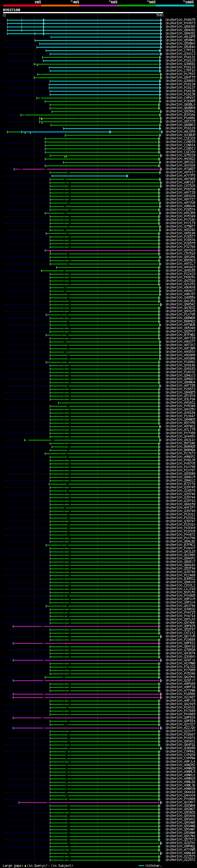Open hit UniRef100_Q84U90
Screen dimensions: 197x868
[180, 26]
